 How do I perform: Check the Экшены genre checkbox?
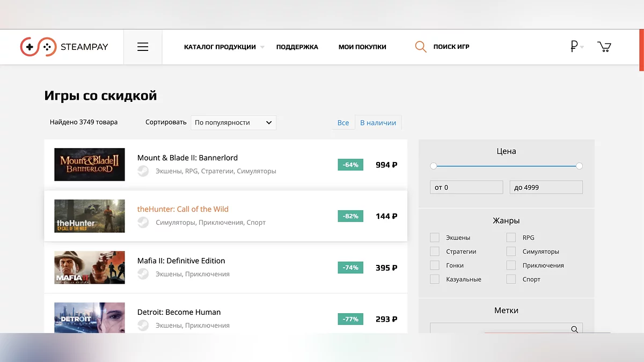point(435,238)
